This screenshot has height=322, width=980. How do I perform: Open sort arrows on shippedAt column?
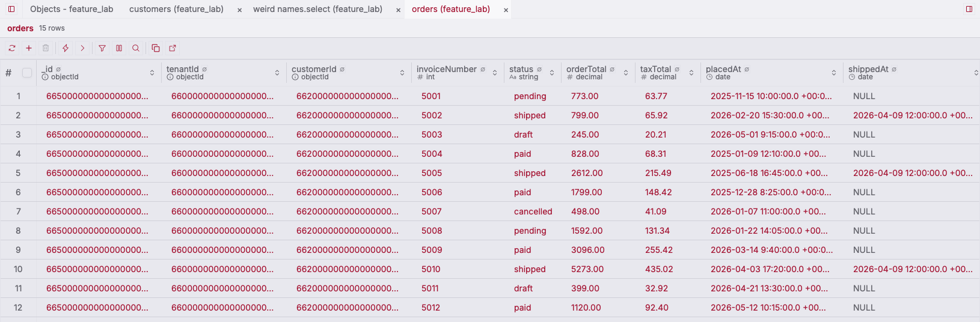(x=976, y=73)
